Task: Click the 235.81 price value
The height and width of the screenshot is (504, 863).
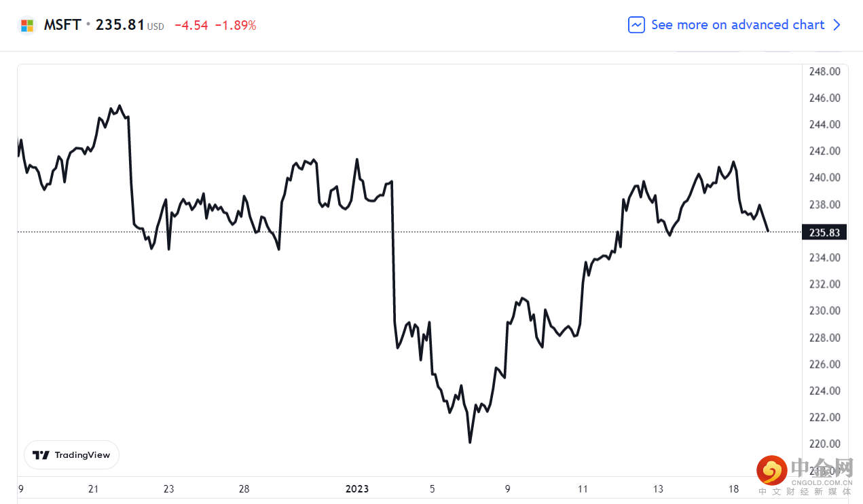Action: tap(120, 25)
